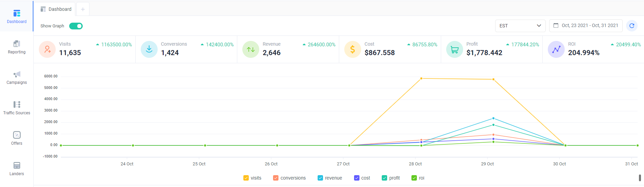This screenshot has width=644, height=187.
Task: Uncheck the conversions legend checkbox
Action: pyautogui.click(x=276, y=178)
